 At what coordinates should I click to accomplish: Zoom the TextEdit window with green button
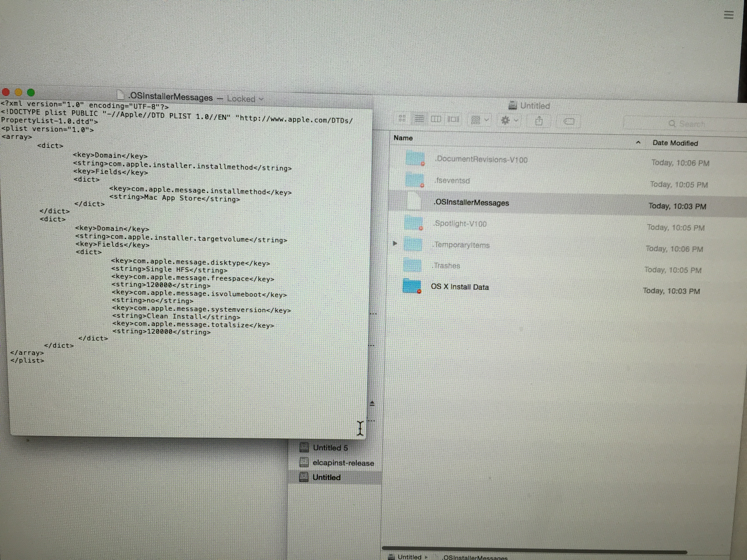coord(31,92)
